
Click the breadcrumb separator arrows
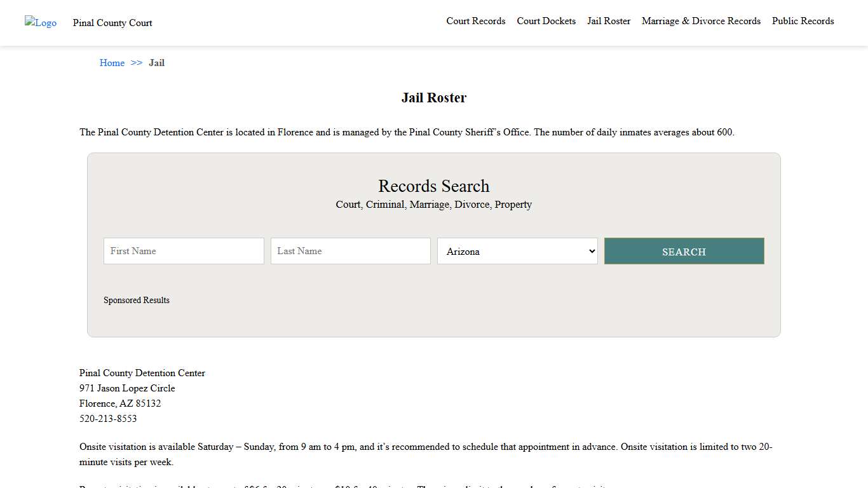[x=137, y=63]
